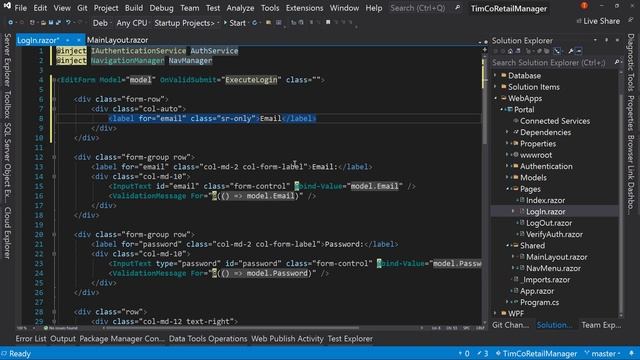Image resolution: width=640 pixels, height=360 pixels.
Task: Click the Solution Explorer Home icon
Action: pyautogui.click(x=510, y=51)
